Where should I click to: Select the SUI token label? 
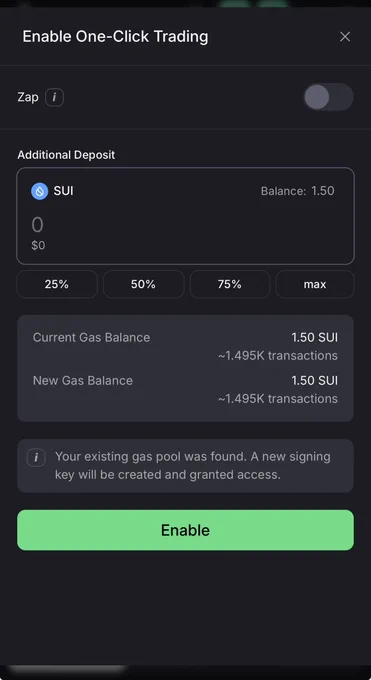[x=63, y=191]
